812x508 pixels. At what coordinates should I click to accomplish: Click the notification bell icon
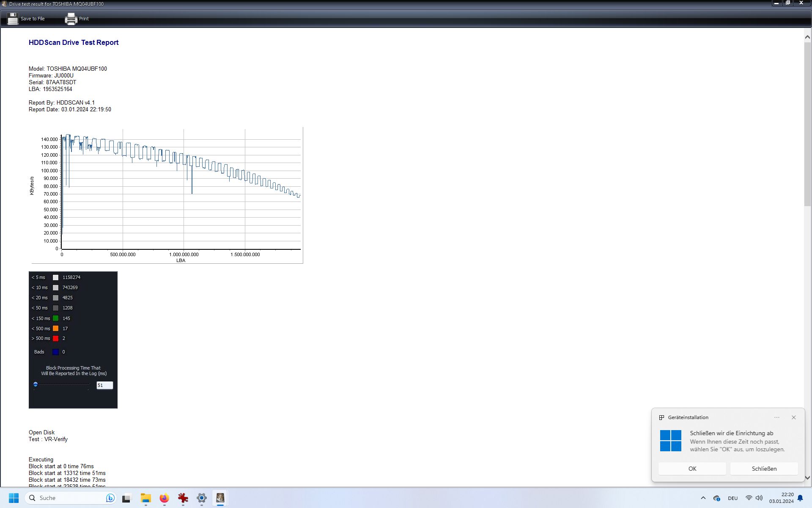[800, 498]
